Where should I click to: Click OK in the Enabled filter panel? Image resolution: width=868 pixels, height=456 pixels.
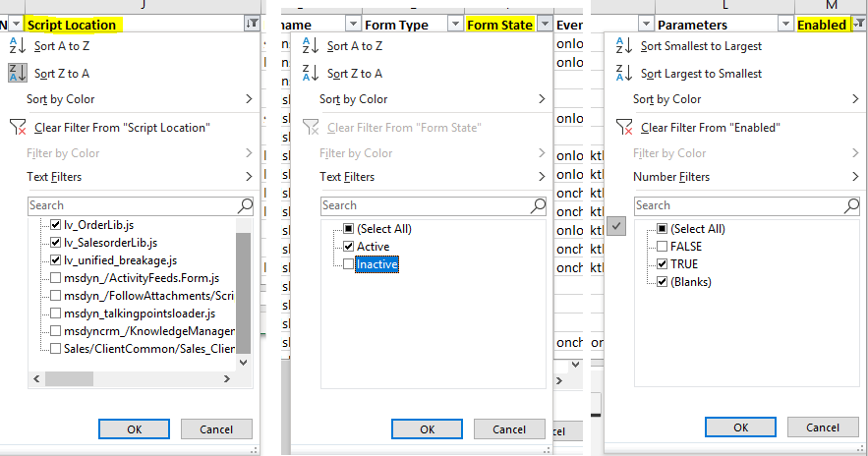pos(740,427)
